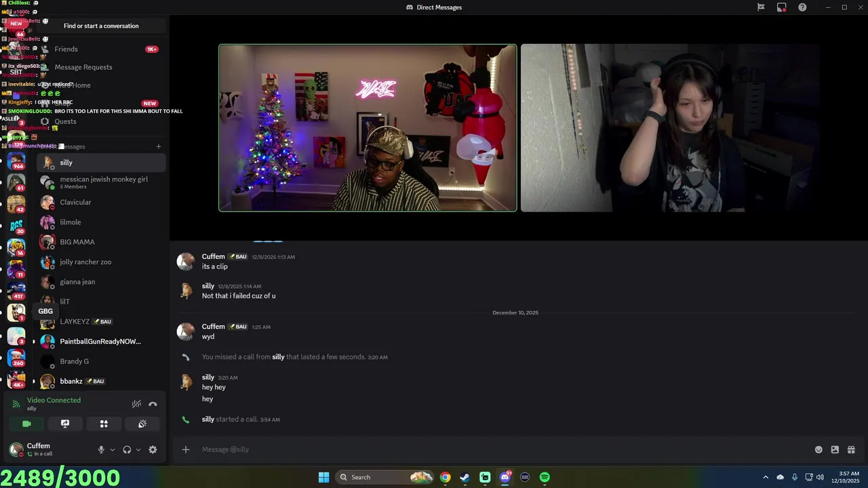The width and height of the screenshot is (868, 488).
Task: Select the 'Not that i failed cuz of u' message
Action: [239, 296]
